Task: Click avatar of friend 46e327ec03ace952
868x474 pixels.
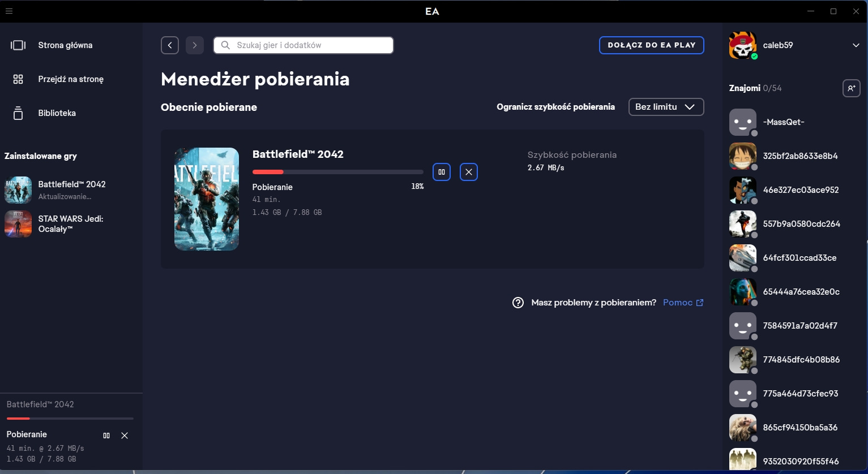Action: [x=743, y=190]
